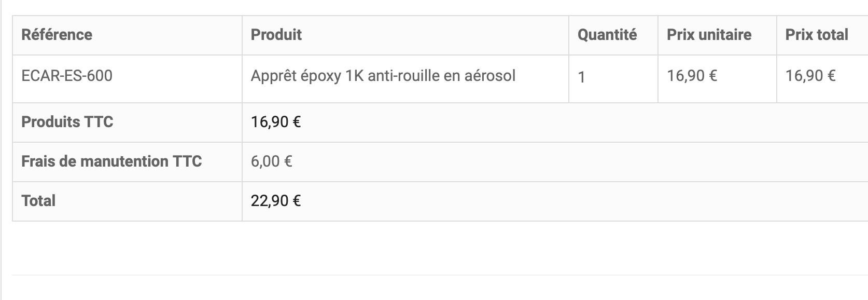
Task: Select the ECAR-ES-600 reference cell
Action: tap(67, 76)
